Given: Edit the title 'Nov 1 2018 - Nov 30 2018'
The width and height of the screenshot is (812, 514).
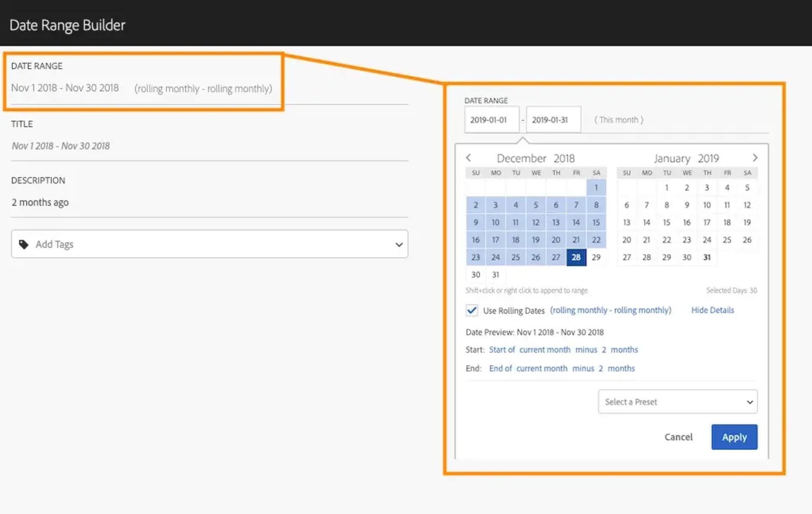Looking at the screenshot, I should click(60, 146).
